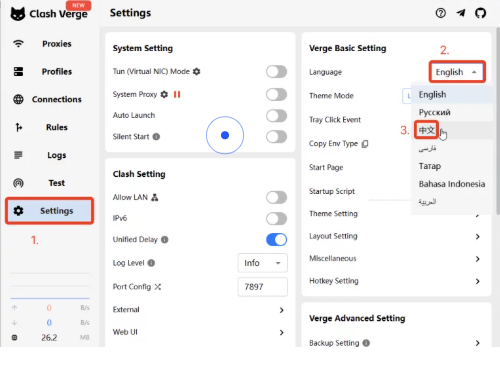Click the 26.2 memory usage value
500x365 pixels.
click(x=49, y=338)
